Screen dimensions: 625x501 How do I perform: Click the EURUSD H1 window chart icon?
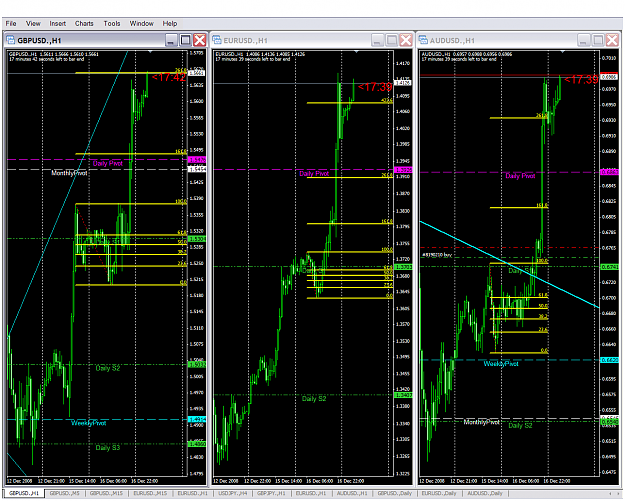[x=217, y=40]
